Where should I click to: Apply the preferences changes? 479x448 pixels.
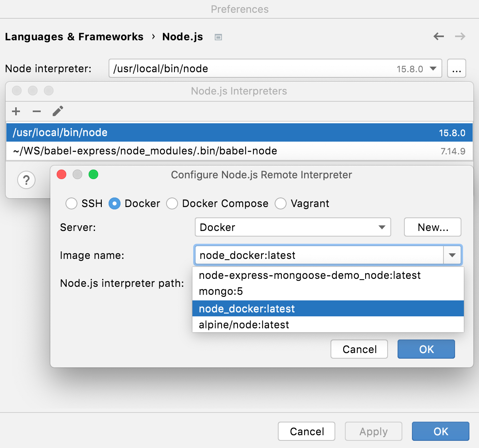373,431
